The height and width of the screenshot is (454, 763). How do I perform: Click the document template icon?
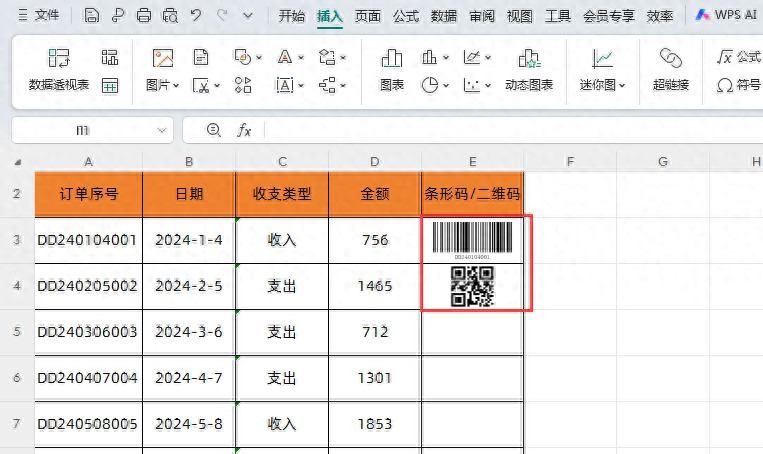pyautogui.click(x=201, y=57)
